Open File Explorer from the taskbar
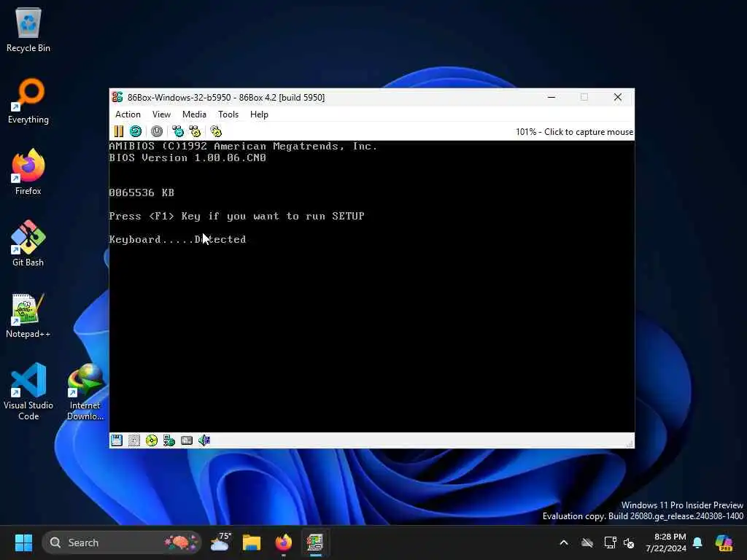This screenshot has width=747, height=560. (252, 542)
